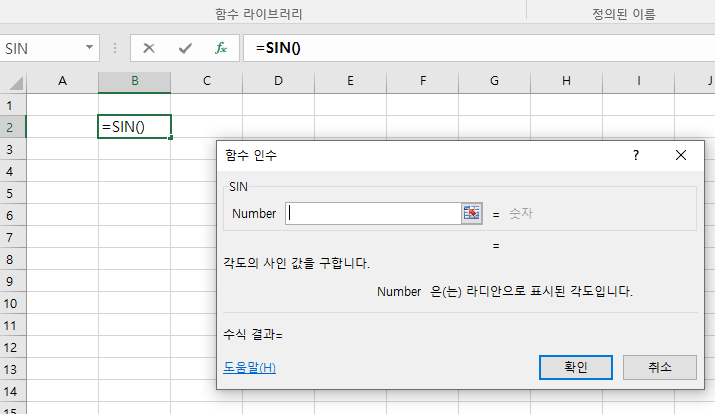Image resolution: width=715 pixels, height=414 pixels.
Task: Click cell B2 containing =SIN()
Action: point(134,127)
